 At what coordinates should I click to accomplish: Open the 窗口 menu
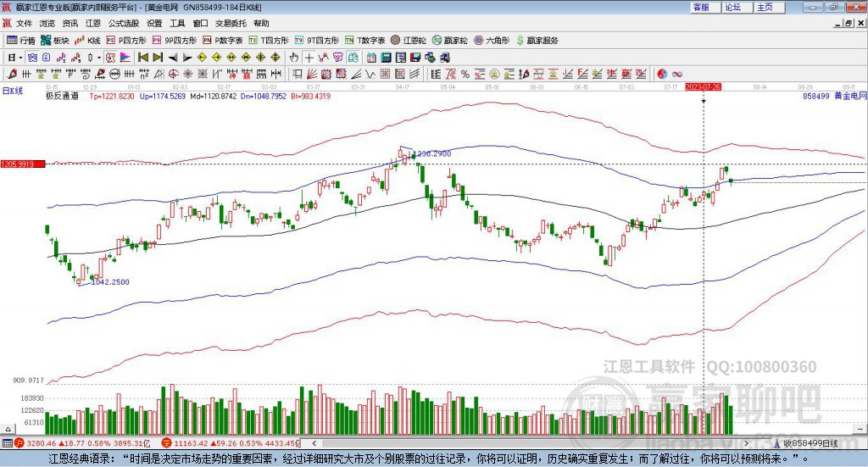[200, 23]
